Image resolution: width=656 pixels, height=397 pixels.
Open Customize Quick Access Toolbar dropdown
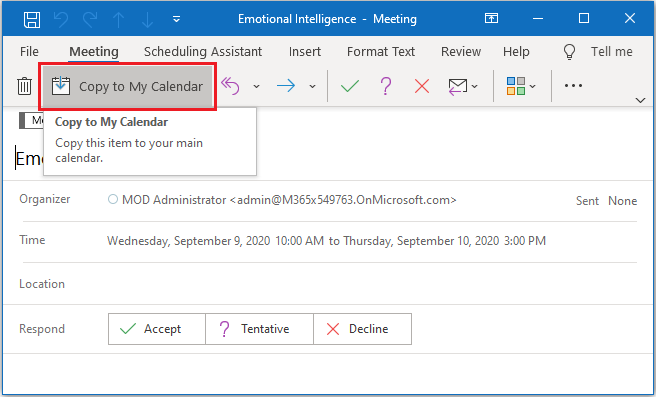click(x=177, y=19)
